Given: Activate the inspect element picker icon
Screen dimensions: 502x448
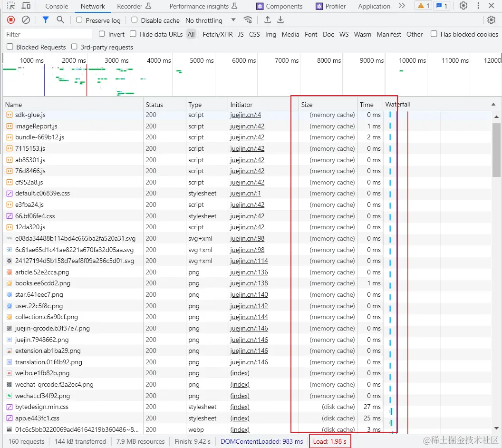Looking at the screenshot, I should (x=11, y=6).
